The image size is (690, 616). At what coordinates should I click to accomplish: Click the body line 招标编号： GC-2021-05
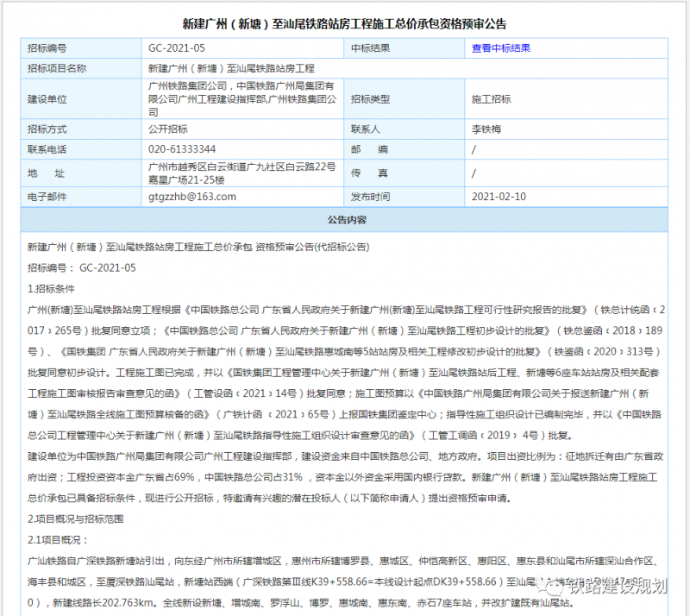(82, 267)
